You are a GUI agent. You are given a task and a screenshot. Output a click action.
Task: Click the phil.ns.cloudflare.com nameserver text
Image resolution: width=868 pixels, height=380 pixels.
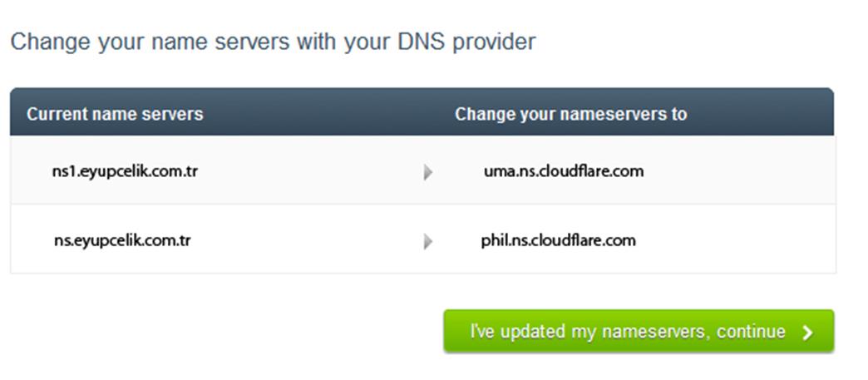pos(558,241)
